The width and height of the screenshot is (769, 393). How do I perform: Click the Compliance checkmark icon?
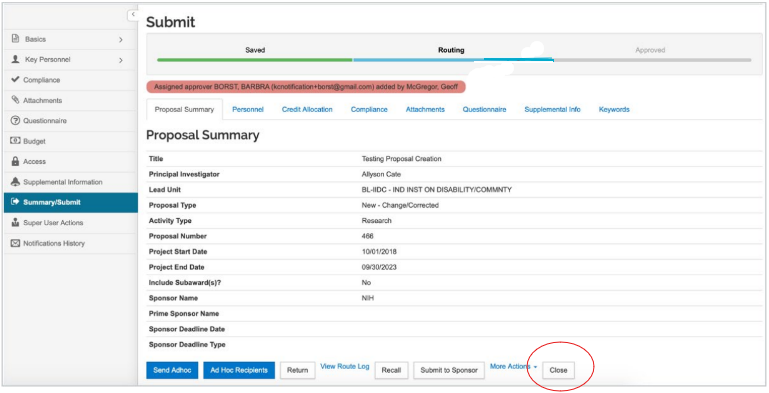(x=15, y=79)
